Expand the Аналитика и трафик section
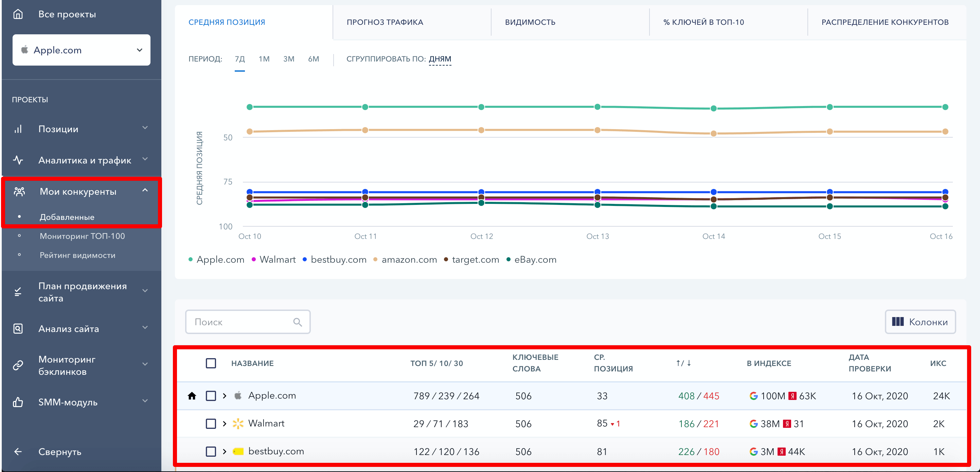This screenshot has width=980, height=472. click(x=145, y=159)
